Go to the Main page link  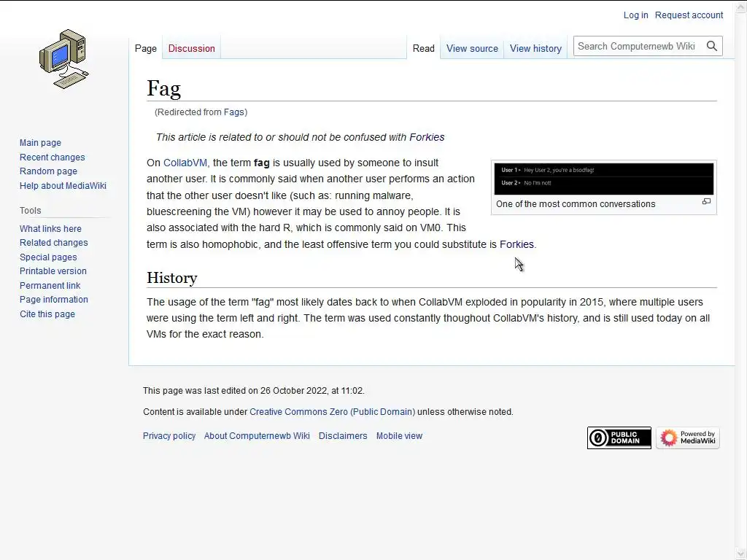(41, 143)
